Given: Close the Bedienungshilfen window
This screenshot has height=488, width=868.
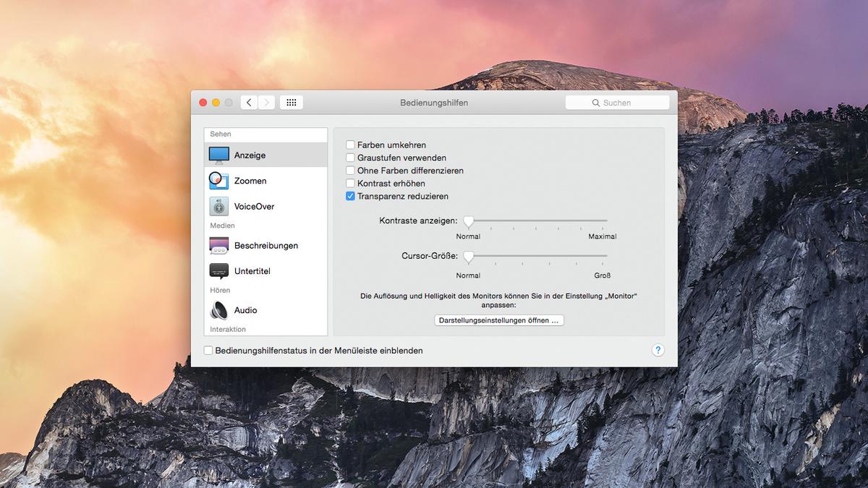Looking at the screenshot, I should pyautogui.click(x=203, y=103).
